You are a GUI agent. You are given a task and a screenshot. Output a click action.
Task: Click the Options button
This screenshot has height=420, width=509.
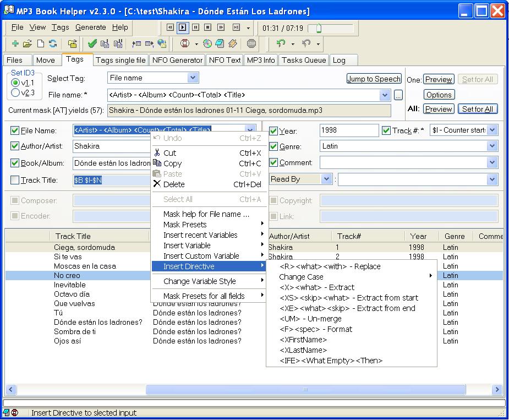[x=439, y=95]
